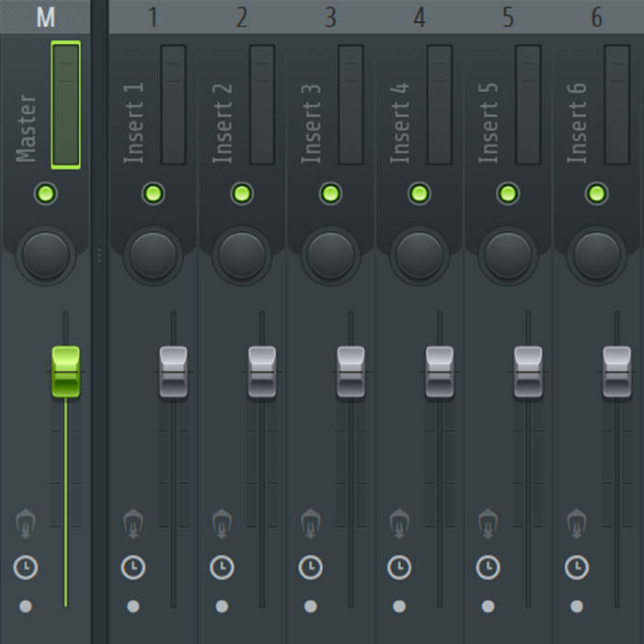Select the M master header

(x=45, y=17)
